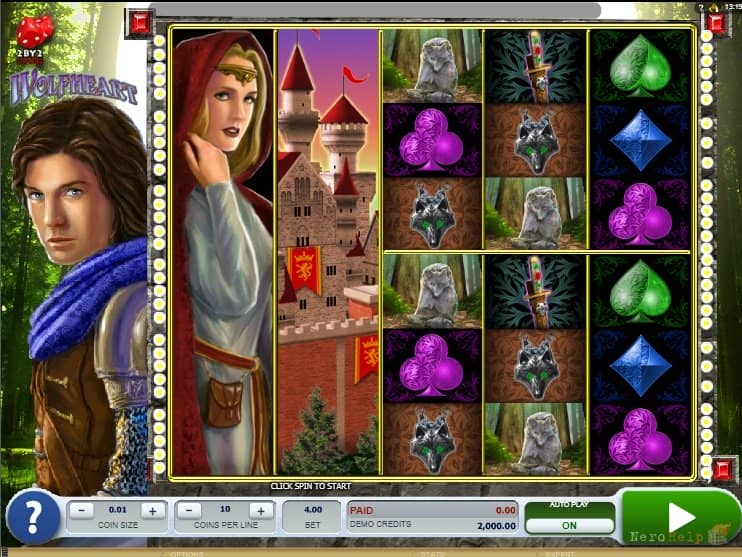Image resolution: width=742 pixels, height=557 pixels.
Task: Click the Wolfheart game title logo
Action: pyautogui.click(x=75, y=88)
